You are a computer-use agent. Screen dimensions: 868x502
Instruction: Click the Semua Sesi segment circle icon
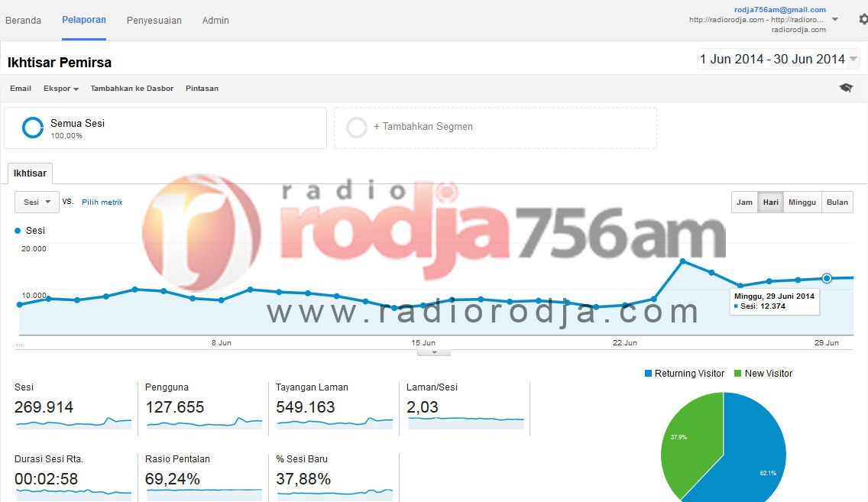(33, 128)
